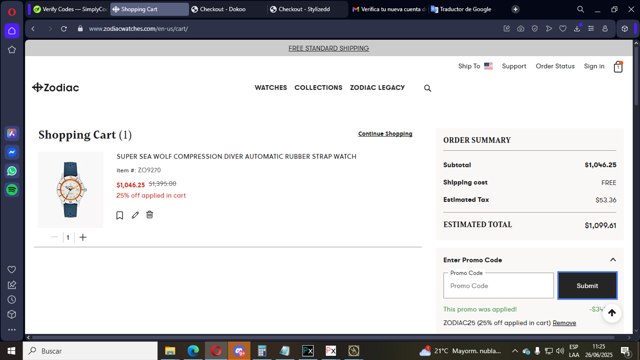The image size is (640, 360).
Task: Increase quantity with plus button
Action: coord(83,237)
